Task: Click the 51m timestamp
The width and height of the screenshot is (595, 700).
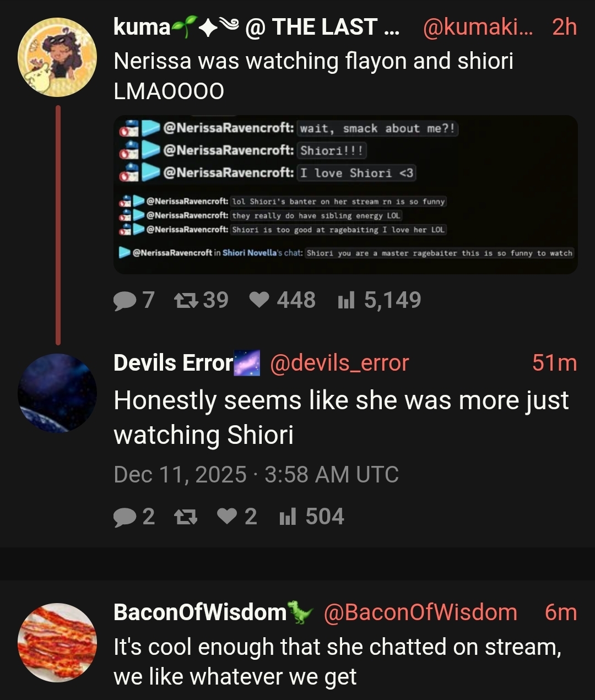Action: [x=555, y=363]
